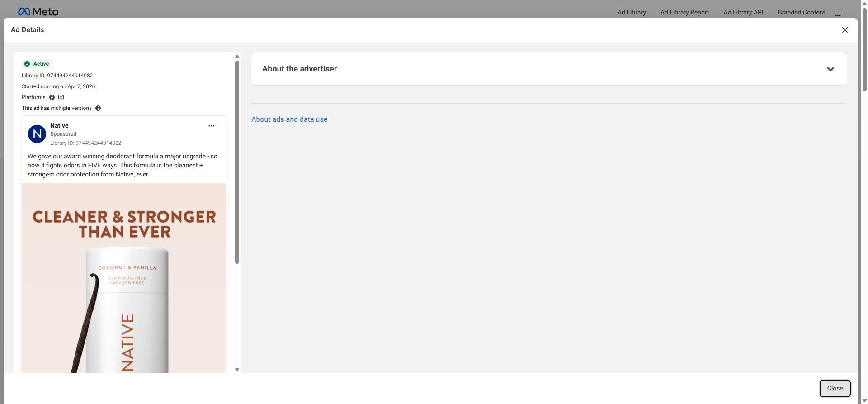
Task: Click About the advertiser heading
Action: 299,69
